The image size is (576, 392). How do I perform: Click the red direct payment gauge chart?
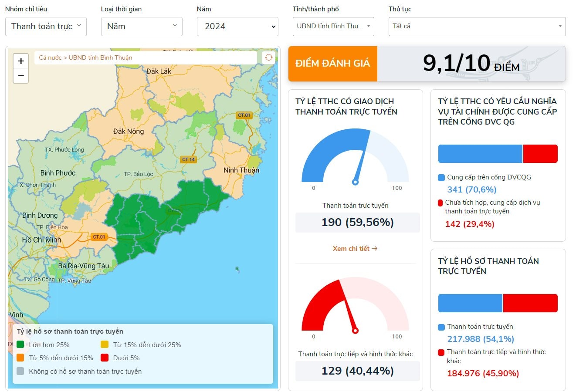pos(355,306)
